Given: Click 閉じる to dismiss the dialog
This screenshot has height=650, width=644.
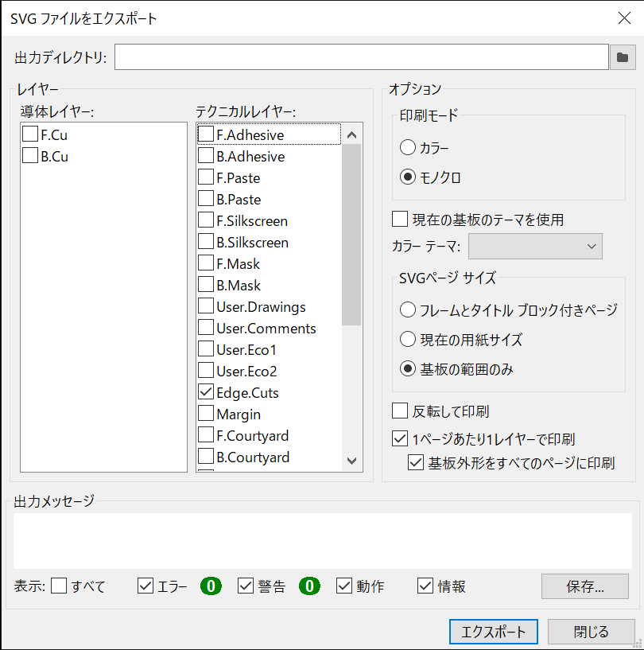Looking at the screenshot, I should (x=591, y=632).
